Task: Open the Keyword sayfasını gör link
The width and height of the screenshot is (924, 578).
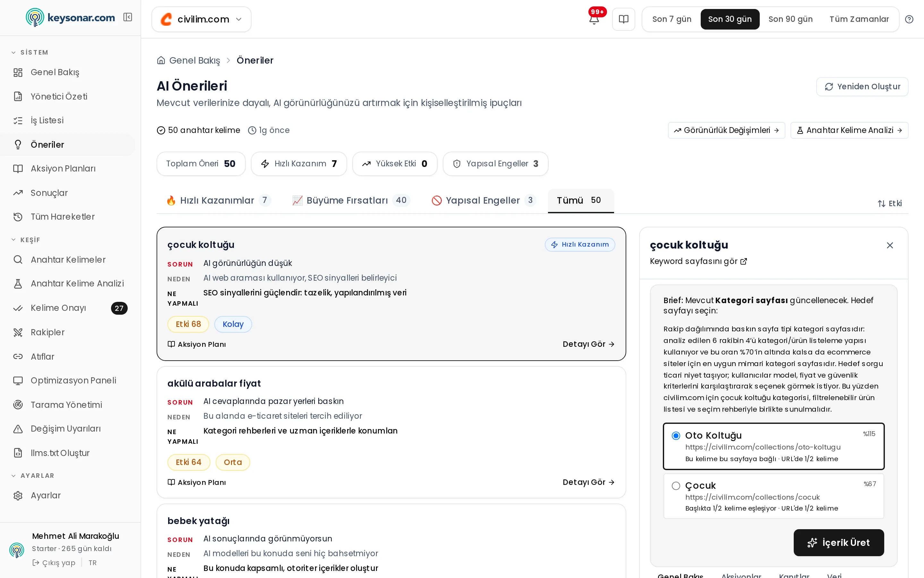Action: pyautogui.click(x=698, y=261)
